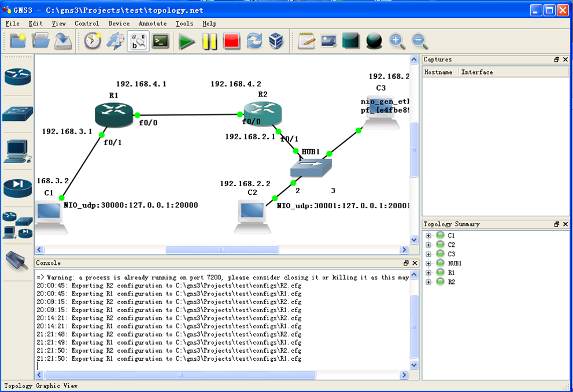Zoom out of the topology
The image size is (573, 392).
click(419, 41)
